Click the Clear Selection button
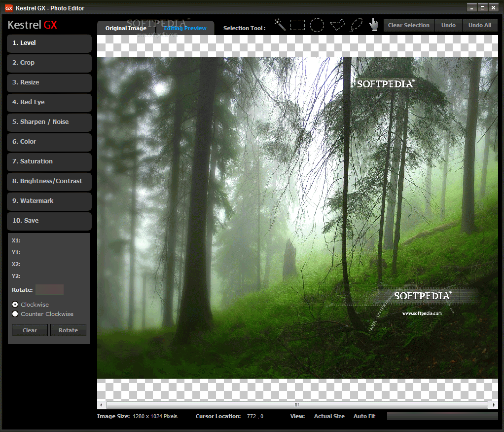The image size is (504, 432). pyautogui.click(x=408, y=25)
